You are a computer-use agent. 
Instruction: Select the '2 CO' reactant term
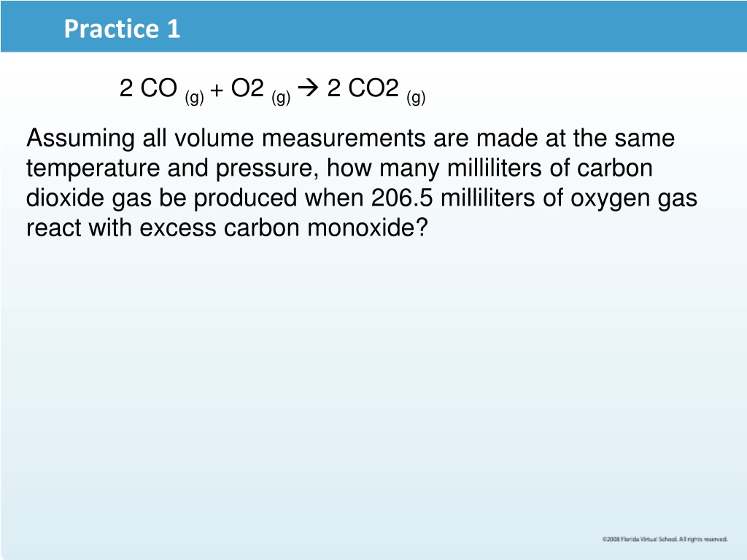(148, 88)
